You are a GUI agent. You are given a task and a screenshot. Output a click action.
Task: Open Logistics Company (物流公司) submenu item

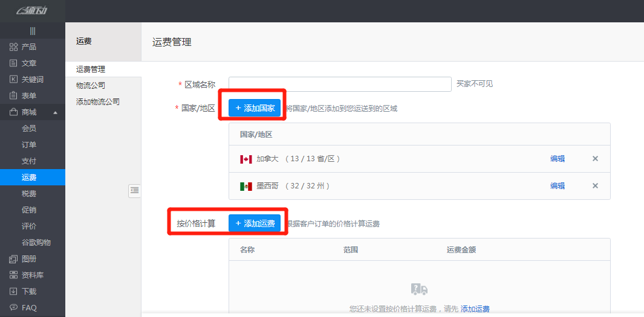[91, 86]
